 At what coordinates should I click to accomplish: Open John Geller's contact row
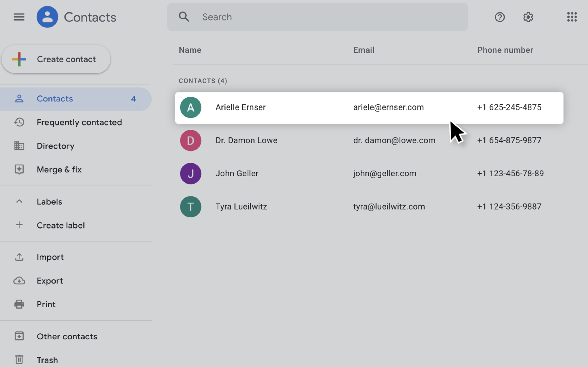click(x=237, y=174)
